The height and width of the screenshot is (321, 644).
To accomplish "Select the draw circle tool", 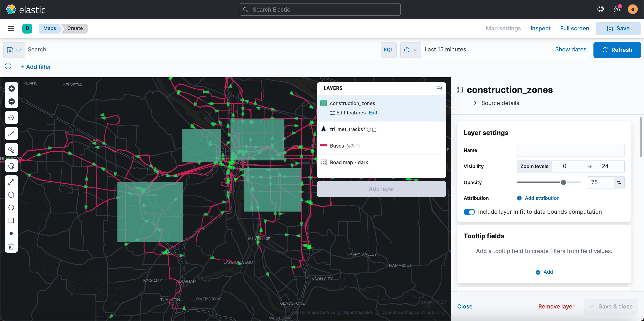I will tap(11, 207).
